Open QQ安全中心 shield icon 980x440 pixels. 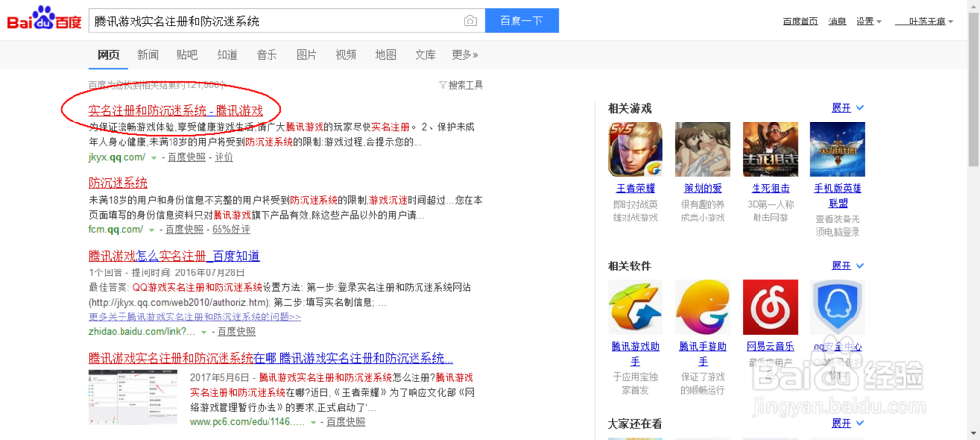click(838, 308)
